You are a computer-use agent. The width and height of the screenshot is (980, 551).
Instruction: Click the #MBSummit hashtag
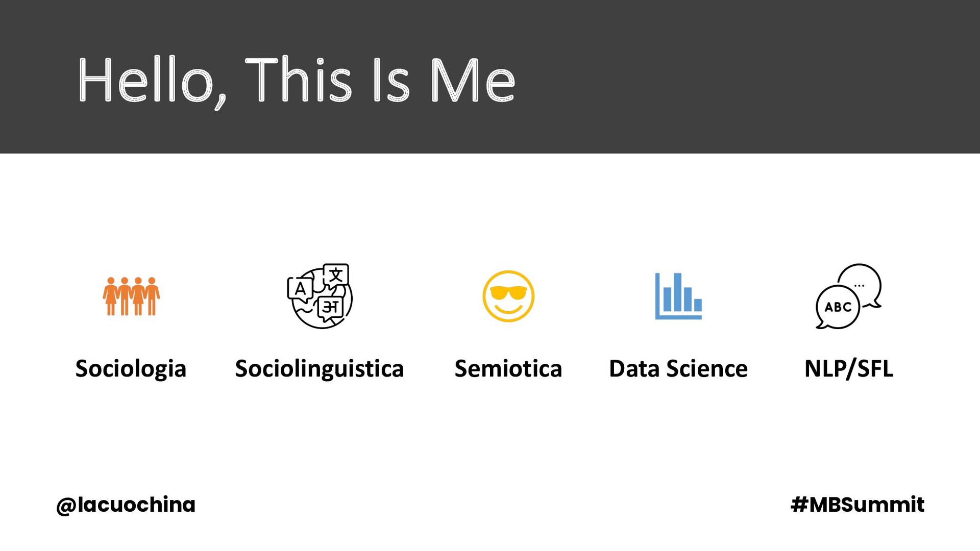tap(857, 505)
